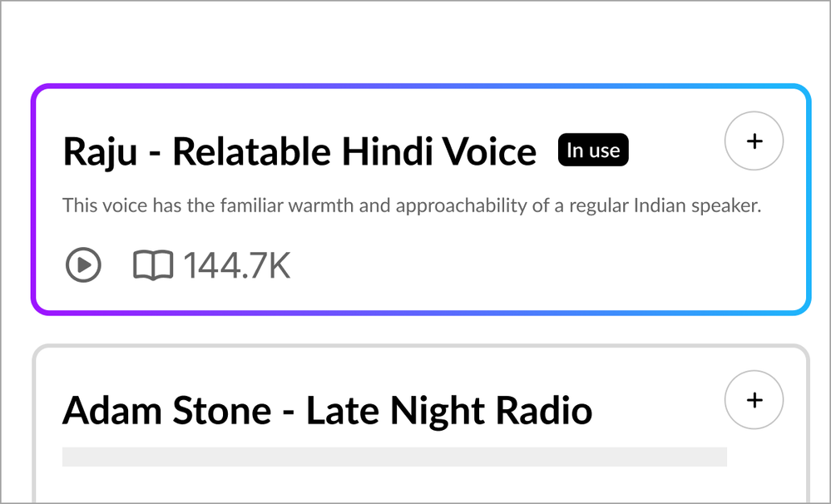Add Raju voice using the plus icon

[x=754, y=142]
